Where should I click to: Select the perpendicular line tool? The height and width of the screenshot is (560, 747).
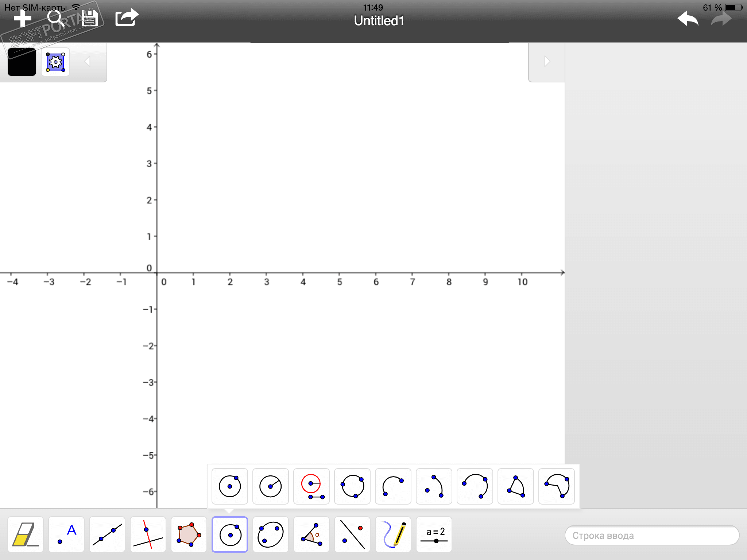(x=148, y=534)
